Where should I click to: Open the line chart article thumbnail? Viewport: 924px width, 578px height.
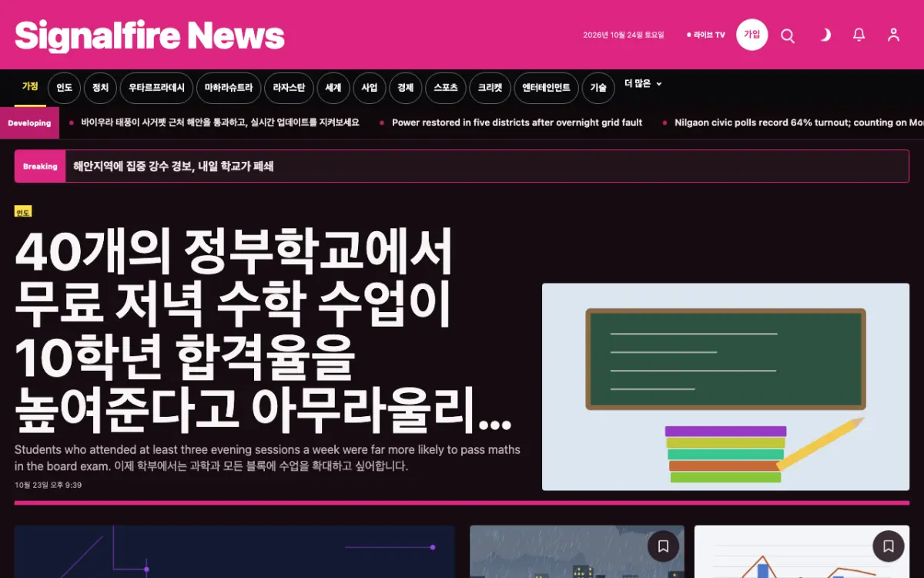(802, 552)
